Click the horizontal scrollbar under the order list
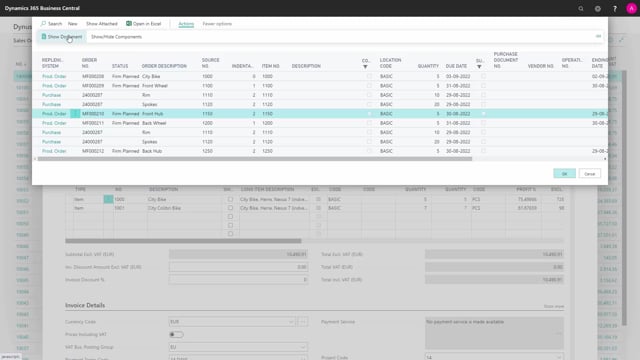The height and width of the screenshot is (360, 640). pos(255,159)
